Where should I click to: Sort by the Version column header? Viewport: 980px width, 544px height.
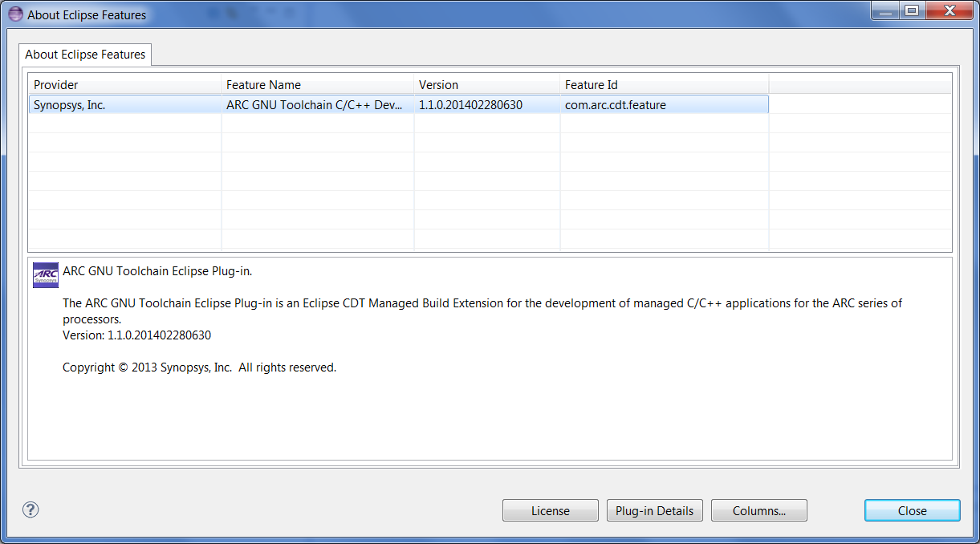[x=487, y=84]
